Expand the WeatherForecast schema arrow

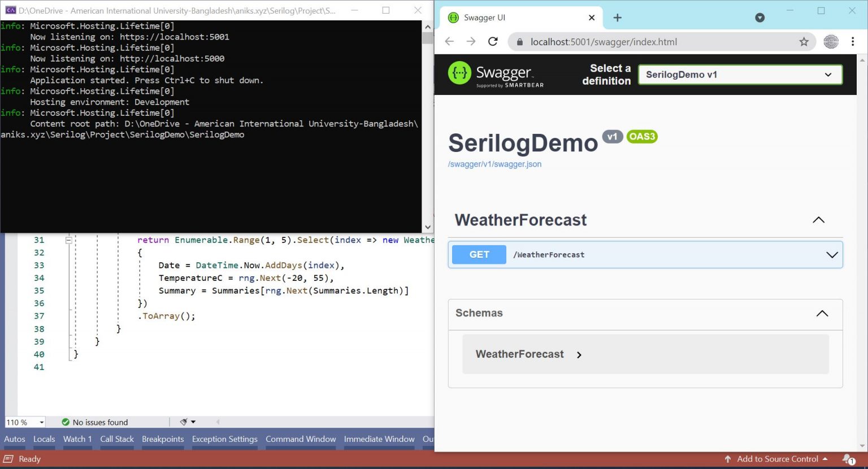pos(579,355)
